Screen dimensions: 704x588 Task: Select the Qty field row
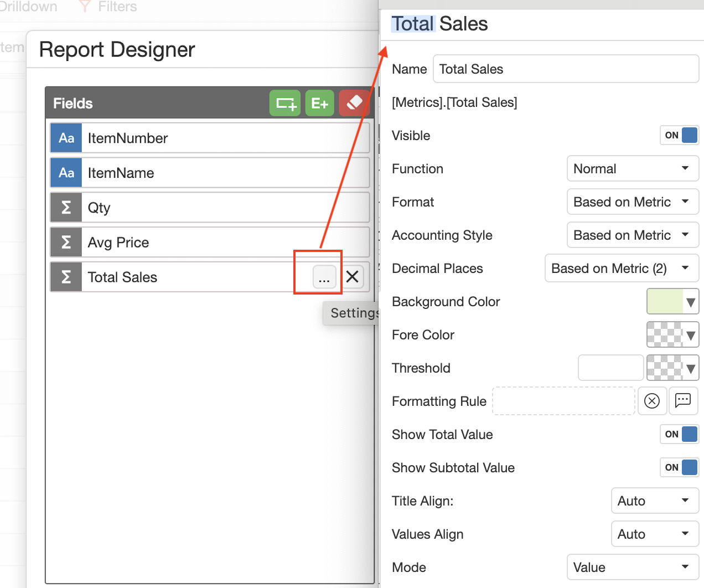tap(210, 208)
